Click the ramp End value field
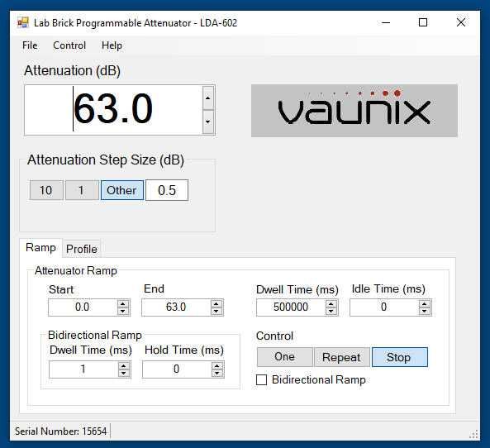 (176, 307)
